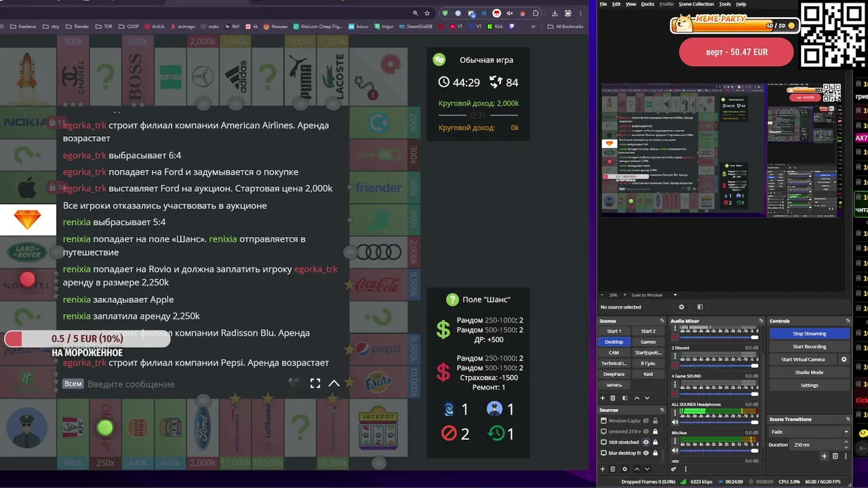Click Start Recording button
Screen dimensions: 868x488
(810, 346)
